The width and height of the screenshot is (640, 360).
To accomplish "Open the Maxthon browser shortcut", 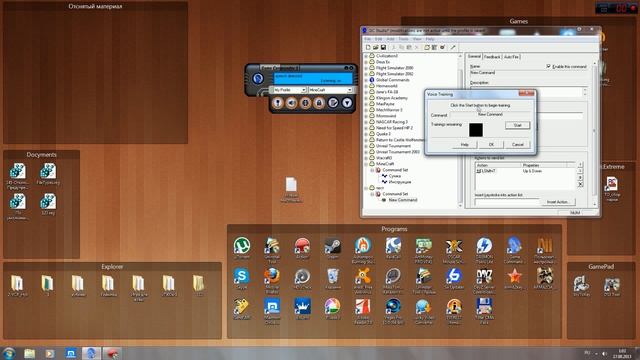I will (272, 311).
